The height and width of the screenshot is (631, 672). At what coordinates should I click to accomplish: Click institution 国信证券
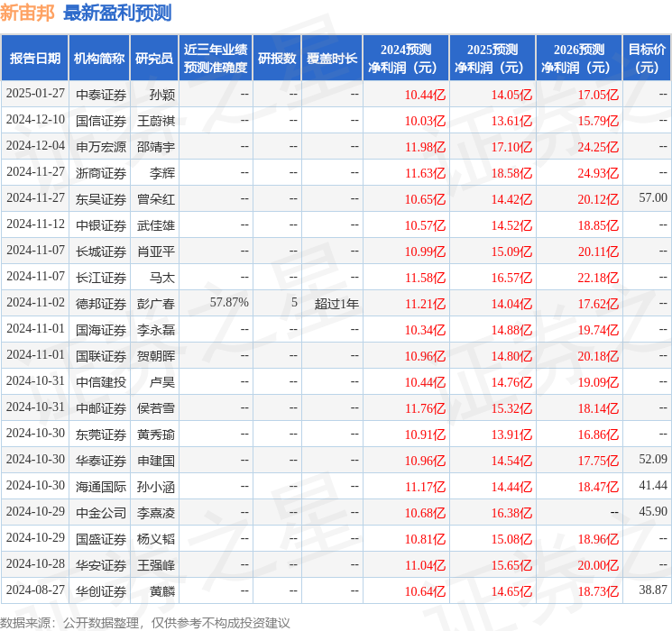point(101,121)
